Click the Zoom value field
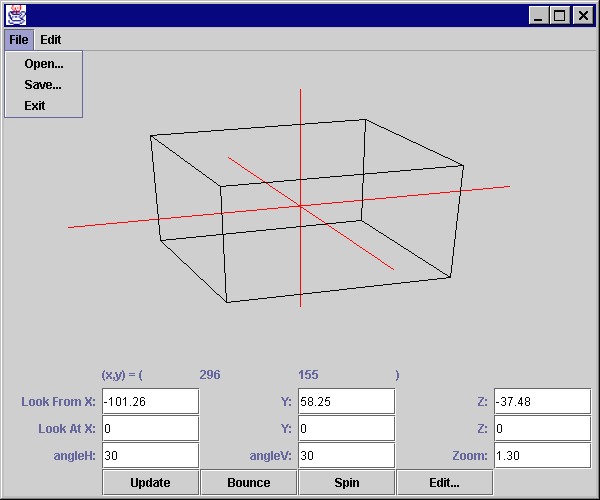Image resolution: width=600 pixels, height=500 pixels. (542, 455)
